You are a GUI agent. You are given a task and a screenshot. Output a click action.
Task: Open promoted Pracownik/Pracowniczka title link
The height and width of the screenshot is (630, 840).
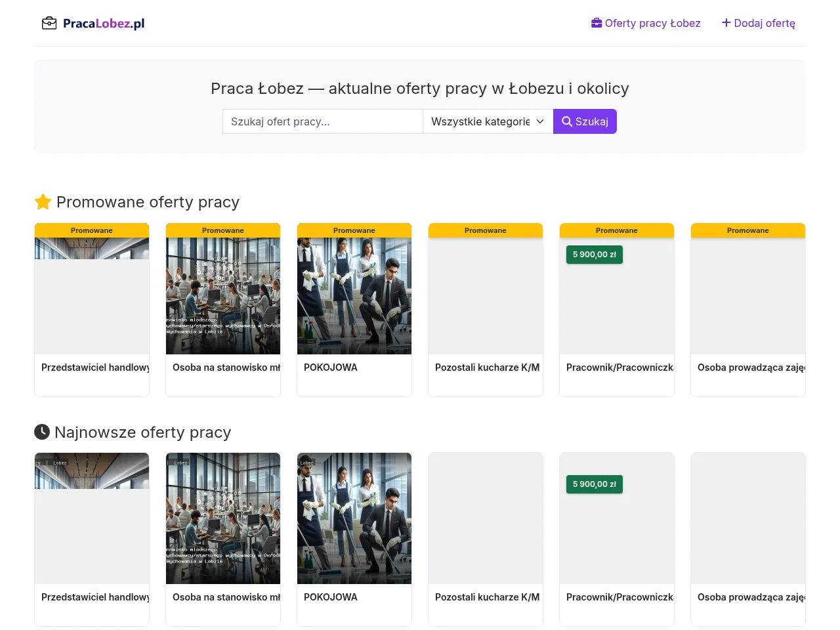point(620,367)
